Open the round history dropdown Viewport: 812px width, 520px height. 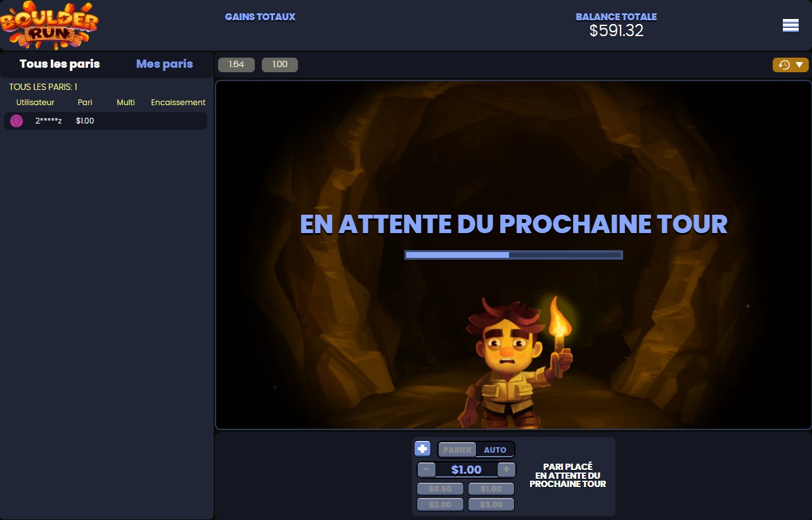[791, 65]
